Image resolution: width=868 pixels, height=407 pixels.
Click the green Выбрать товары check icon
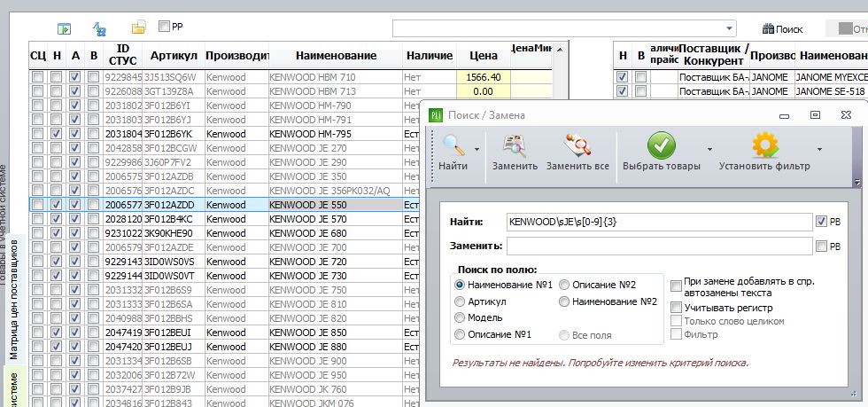(x=661, y=145)
